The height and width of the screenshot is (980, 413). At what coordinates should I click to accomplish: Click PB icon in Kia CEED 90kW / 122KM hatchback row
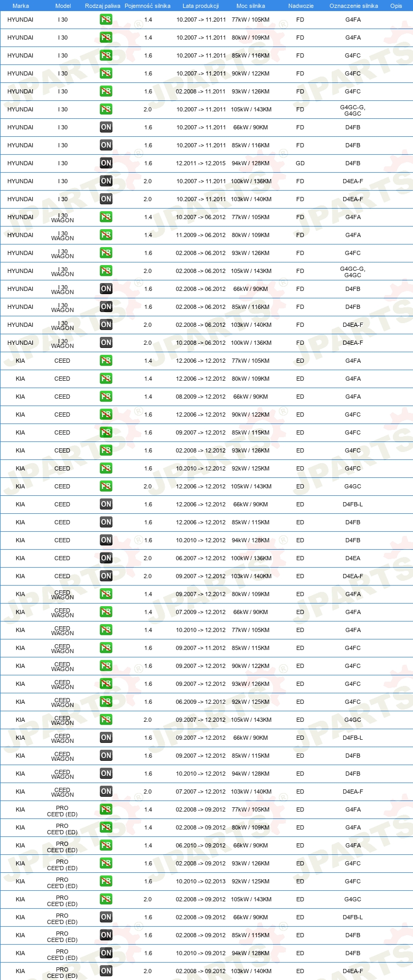[x=106, y=414]
